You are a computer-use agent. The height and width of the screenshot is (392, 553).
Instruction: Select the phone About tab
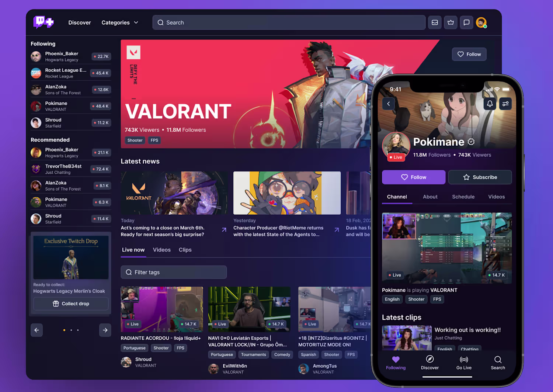[430, 197]
